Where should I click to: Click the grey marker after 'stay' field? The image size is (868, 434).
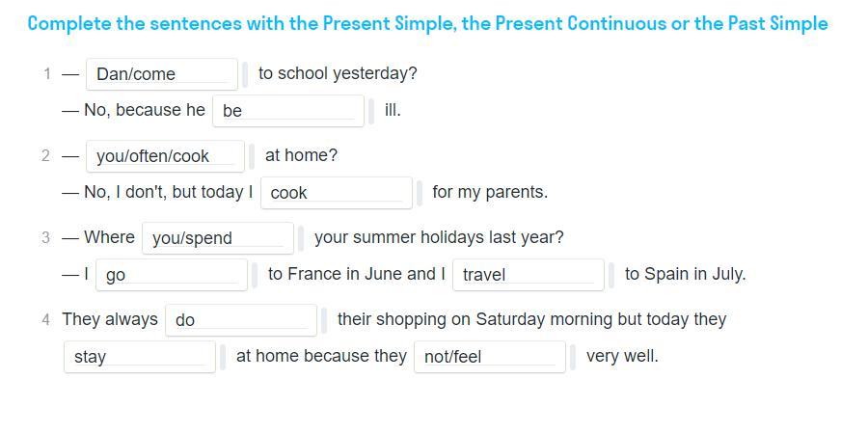tap(223, 357)
